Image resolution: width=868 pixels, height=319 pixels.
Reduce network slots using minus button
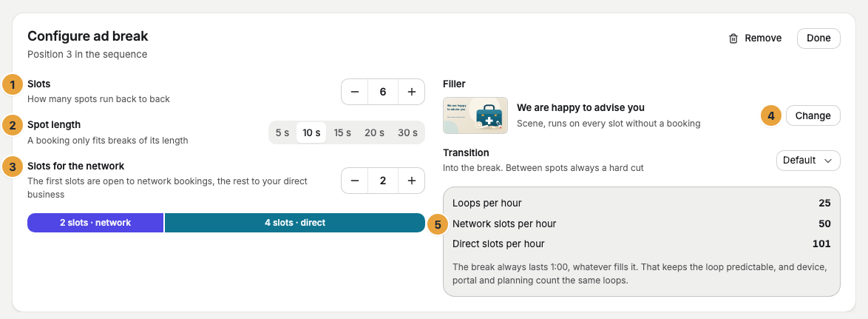pyautogui.click(x=356, y=181)
